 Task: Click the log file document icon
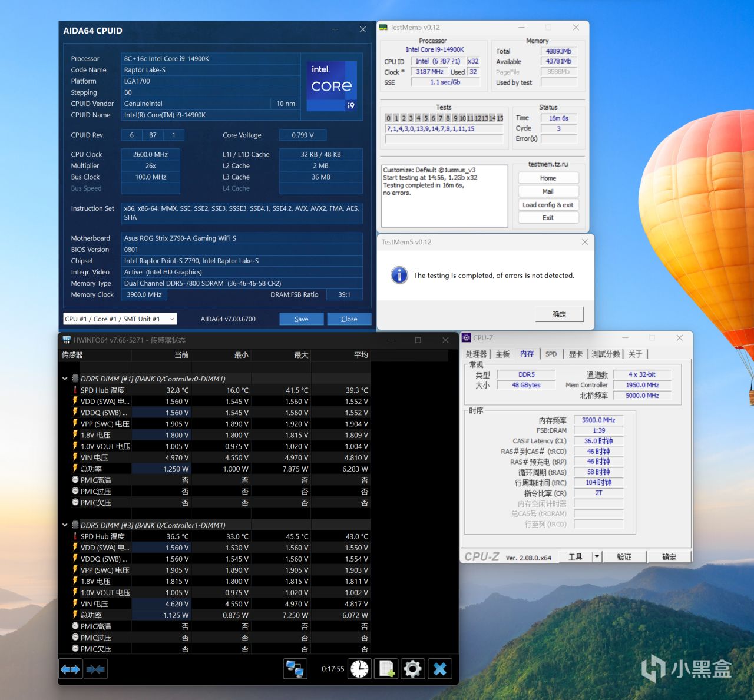[386, 669]
